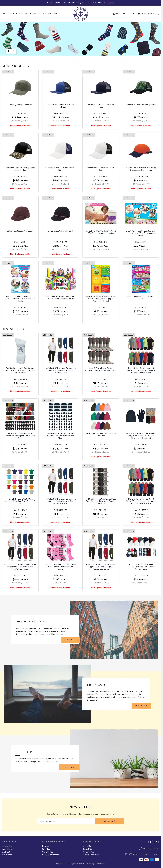Open the Account menu item
Screen dimensions: 163x868
point(24,14)
